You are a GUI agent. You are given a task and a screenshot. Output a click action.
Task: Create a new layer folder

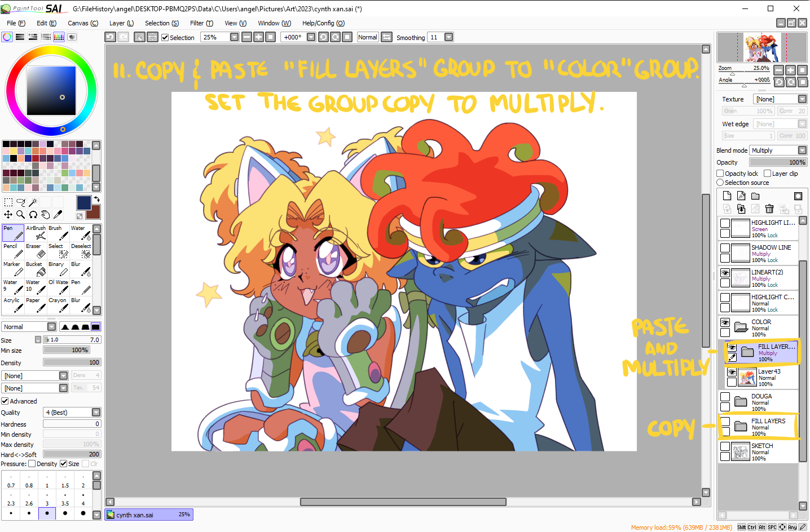[x=755, y=196]
